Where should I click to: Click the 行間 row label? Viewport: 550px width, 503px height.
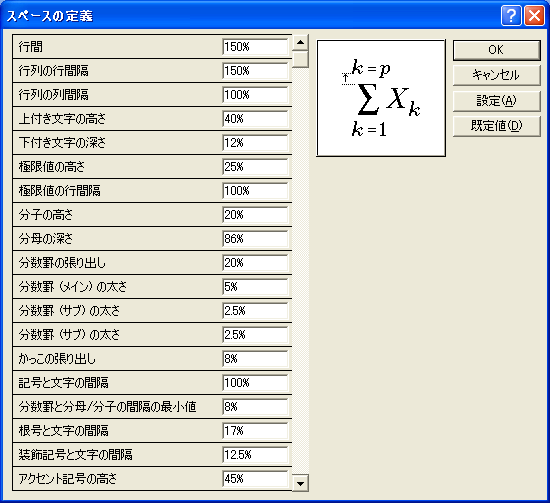[x=31, y=47]
